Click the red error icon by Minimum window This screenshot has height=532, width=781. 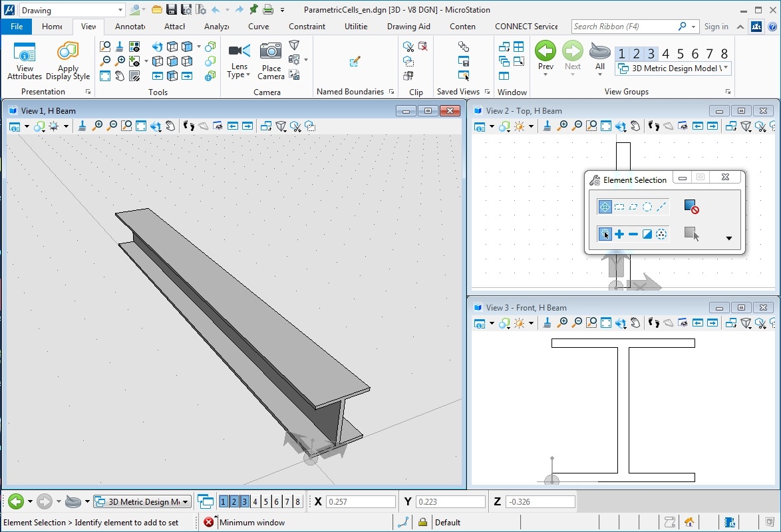coord(209,522)
